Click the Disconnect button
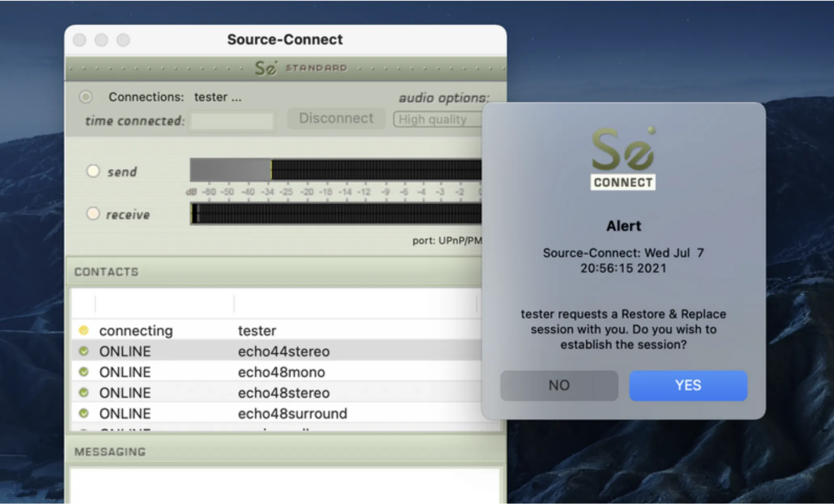This screenshot has height=504, width=834. point(336,118)
